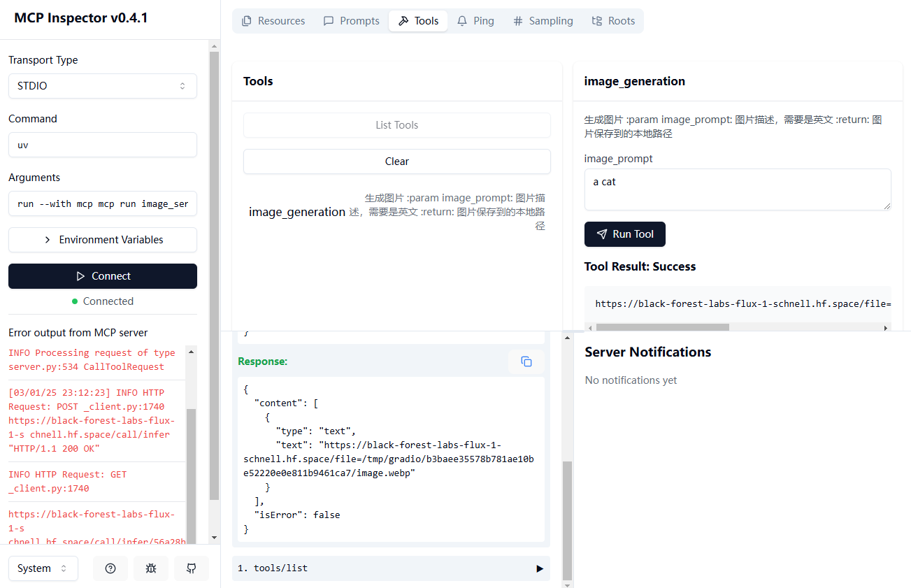Switch to the Resources tab
The height and width of the screenshot is (588, 911).
[x=273, y=21]
